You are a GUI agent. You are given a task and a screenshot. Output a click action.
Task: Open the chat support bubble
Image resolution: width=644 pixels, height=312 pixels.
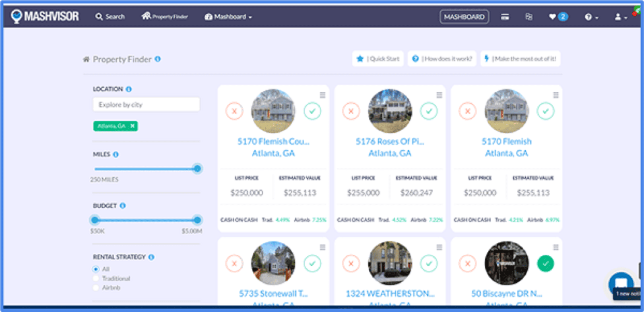(621, 284)
